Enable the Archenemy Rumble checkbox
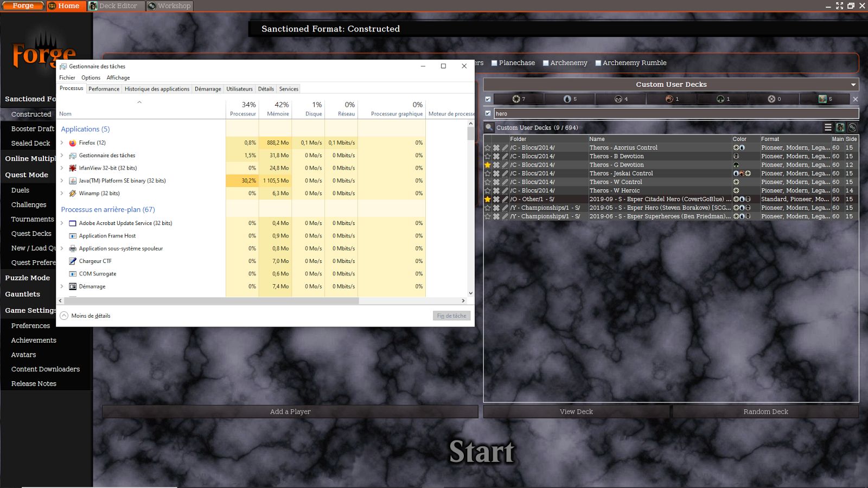 click(598, 63)
